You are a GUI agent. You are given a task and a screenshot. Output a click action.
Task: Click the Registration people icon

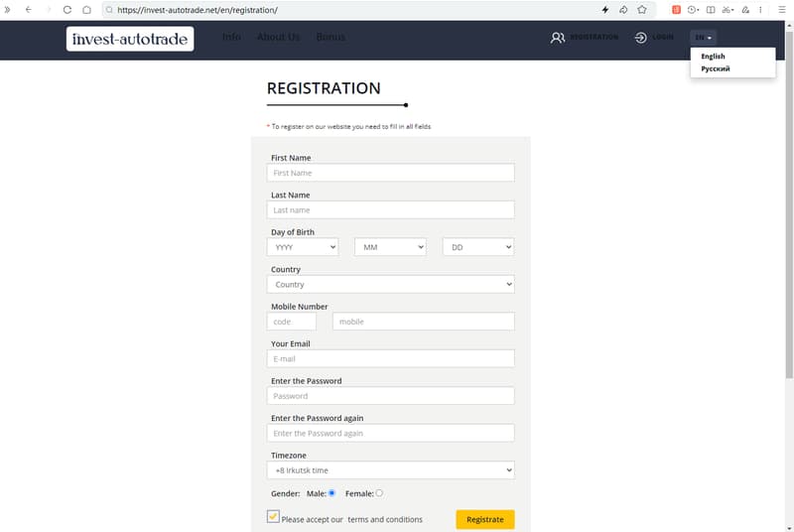pos(558,38)
